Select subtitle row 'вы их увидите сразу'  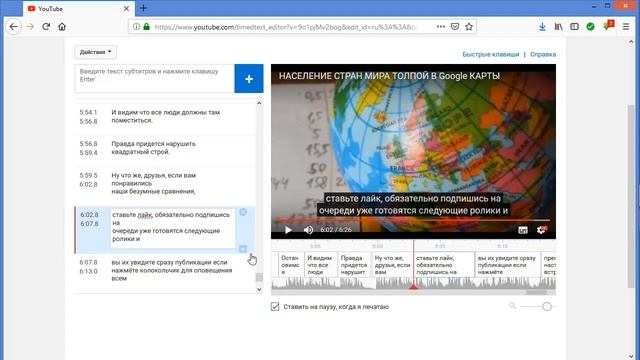tap(165, 272)
